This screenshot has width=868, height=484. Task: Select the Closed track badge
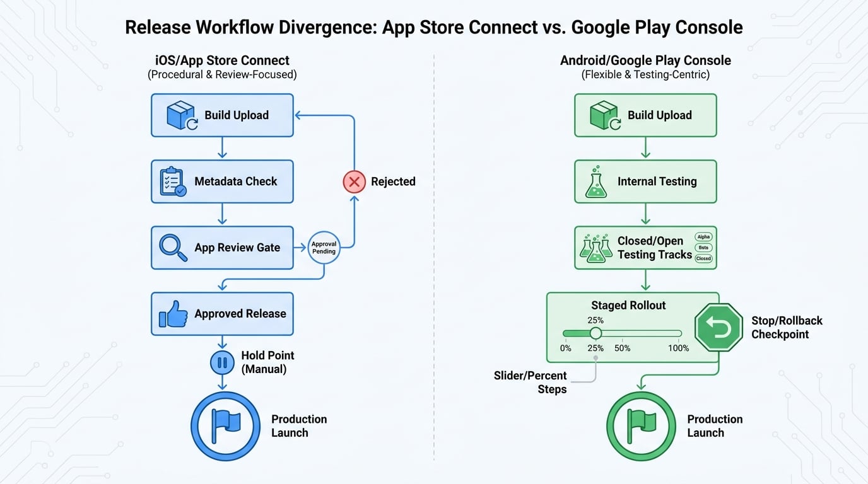coord(703,258)
